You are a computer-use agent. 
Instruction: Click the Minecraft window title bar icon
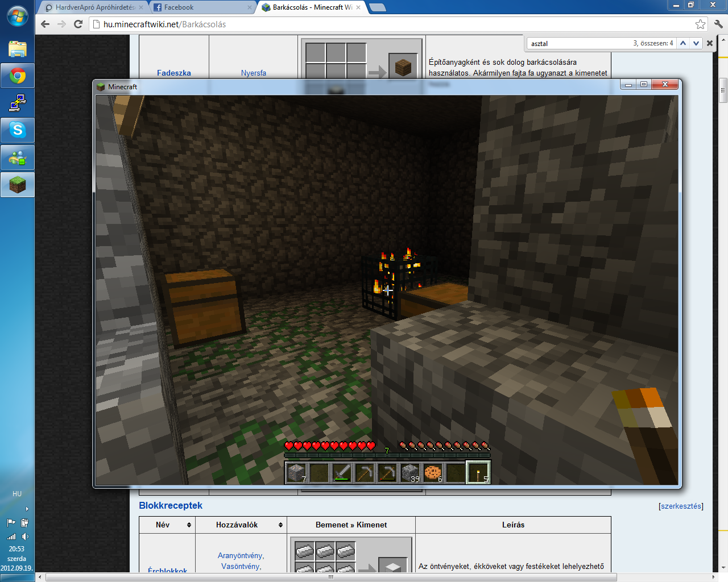[101, 87]
